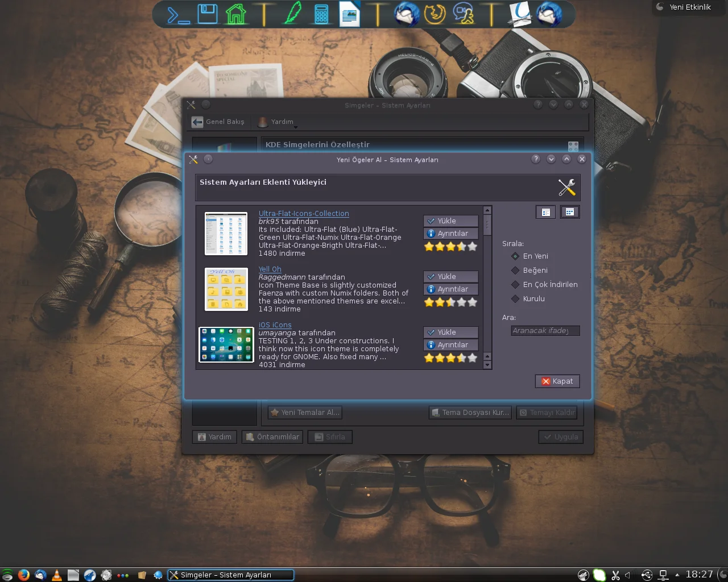The width and height of the screenshot is (728, 582).
Task: Switch to the details list view icon
Action: pos(545,212)
